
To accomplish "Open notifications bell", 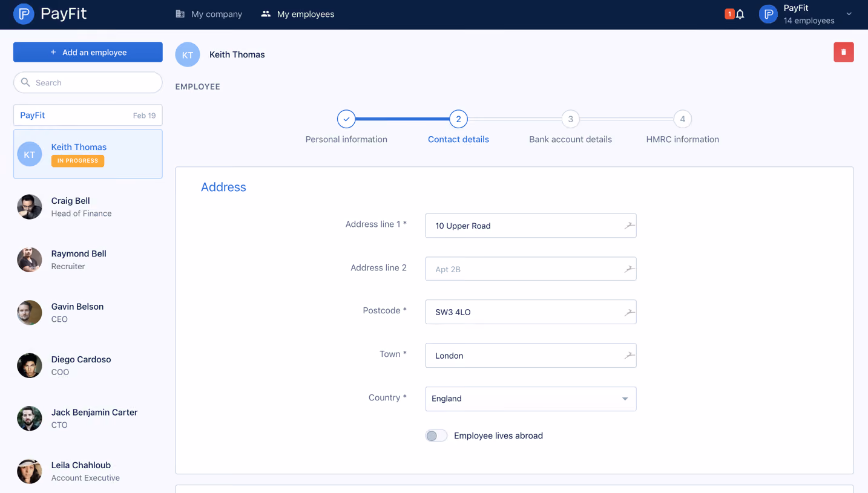I will pyautogui.click(x=740, y=14).
